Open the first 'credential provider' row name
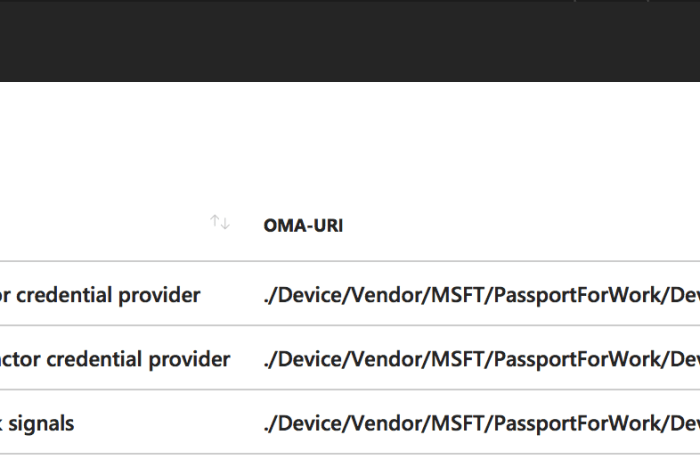Viewport: 700px width, 476px height. 100,295
